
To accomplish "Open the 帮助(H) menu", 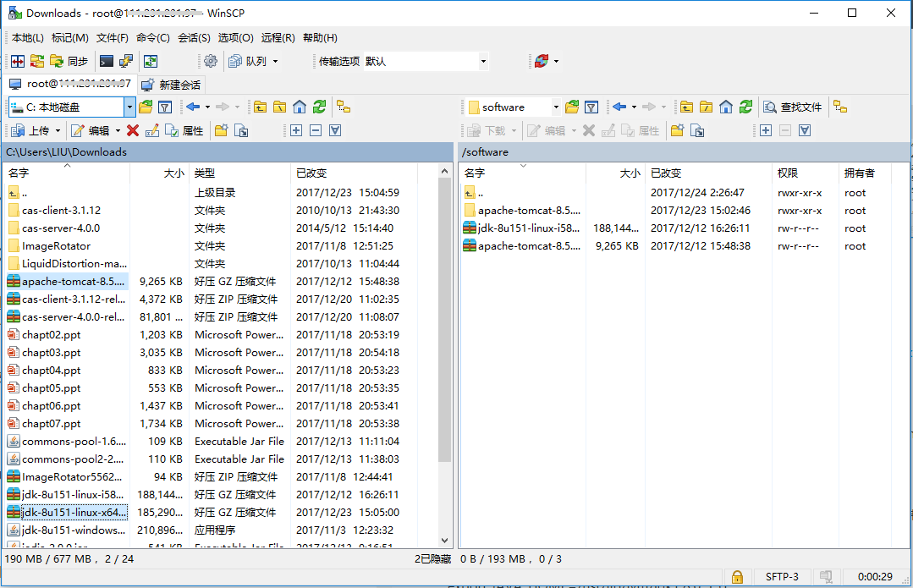I will 320,38.
